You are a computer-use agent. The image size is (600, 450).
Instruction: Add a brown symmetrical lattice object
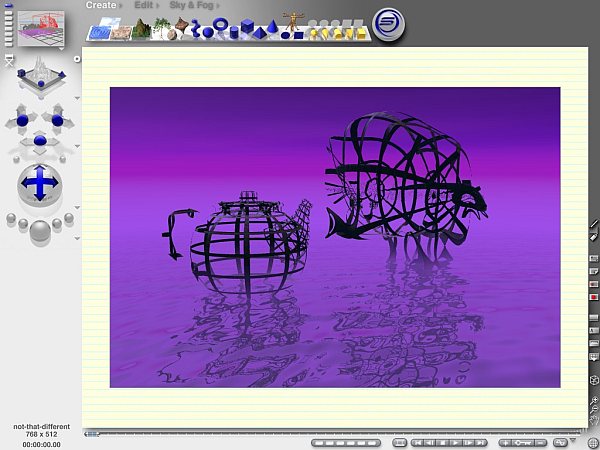tap(182, 24)
